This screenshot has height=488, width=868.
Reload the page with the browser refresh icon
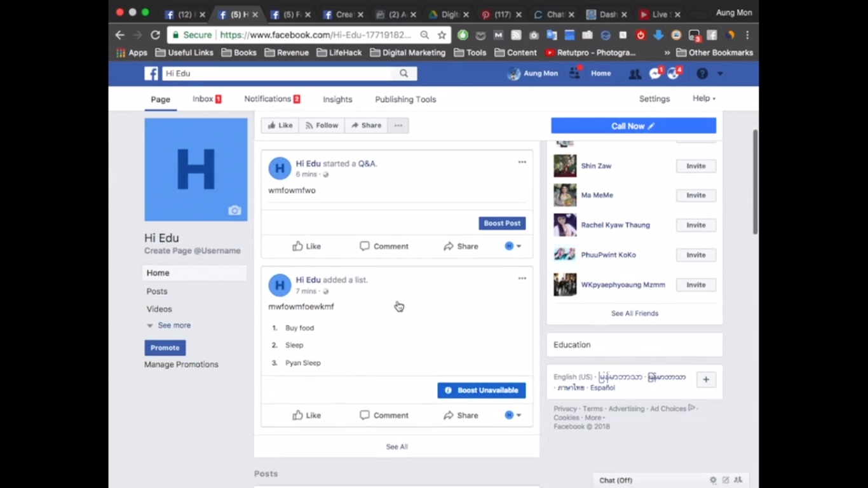[x=155, y=35]
